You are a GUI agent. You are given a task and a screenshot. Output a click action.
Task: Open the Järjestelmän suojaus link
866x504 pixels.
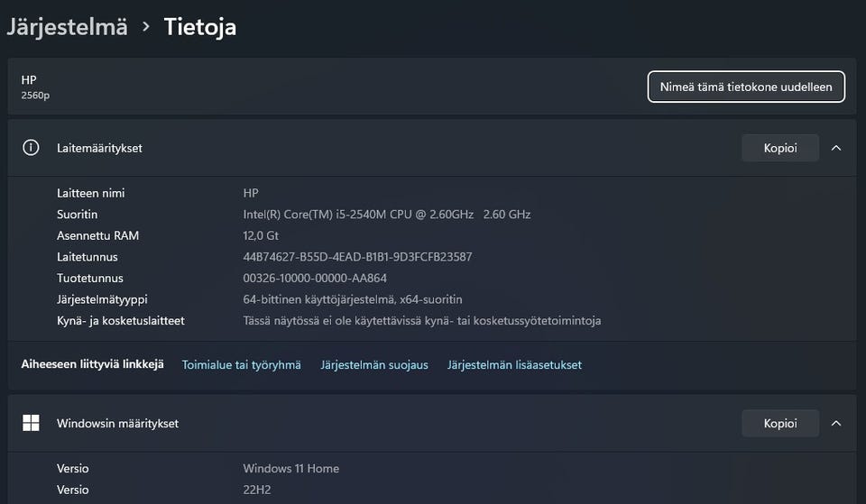pyautogui.click(x=374, y=365)
